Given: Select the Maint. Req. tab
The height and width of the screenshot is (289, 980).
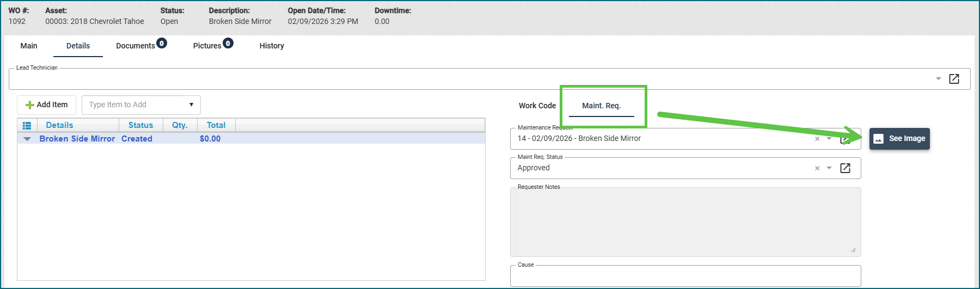Looking at the screenshot, I should (601, 106).
